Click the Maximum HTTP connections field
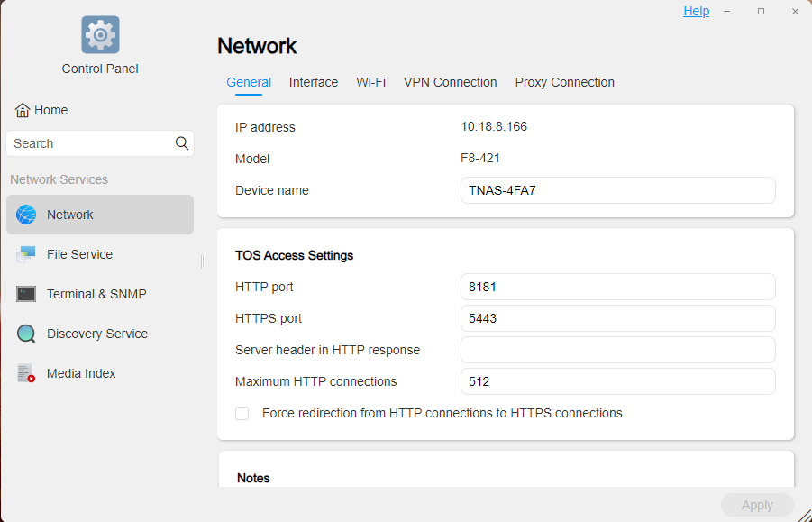 [617, 381]
